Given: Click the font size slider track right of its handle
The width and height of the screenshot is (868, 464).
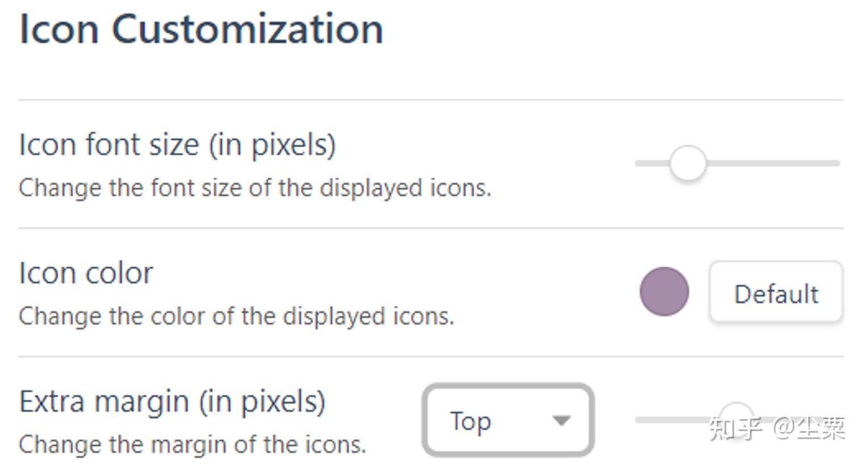Looking at the screenshot, I should pos(772,163).
